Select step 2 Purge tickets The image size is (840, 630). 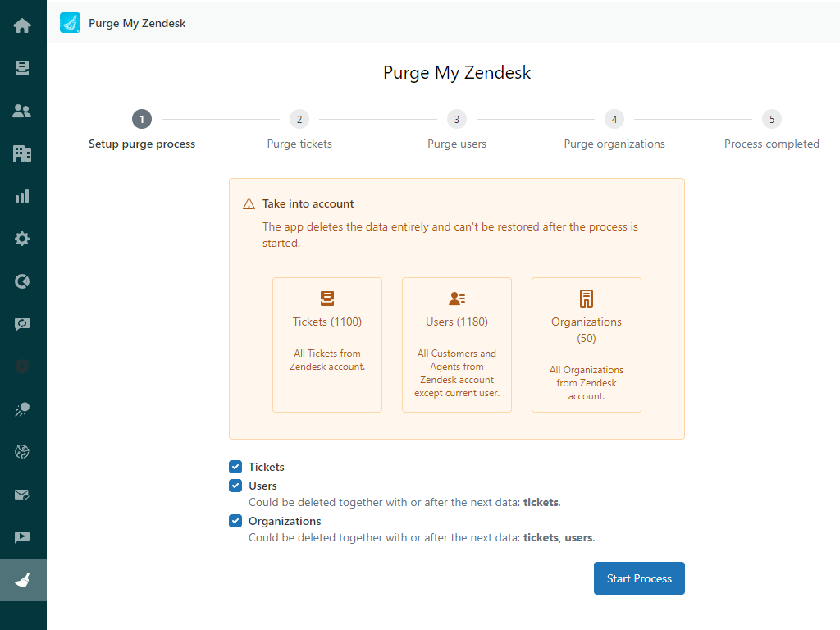pos(299,119)
